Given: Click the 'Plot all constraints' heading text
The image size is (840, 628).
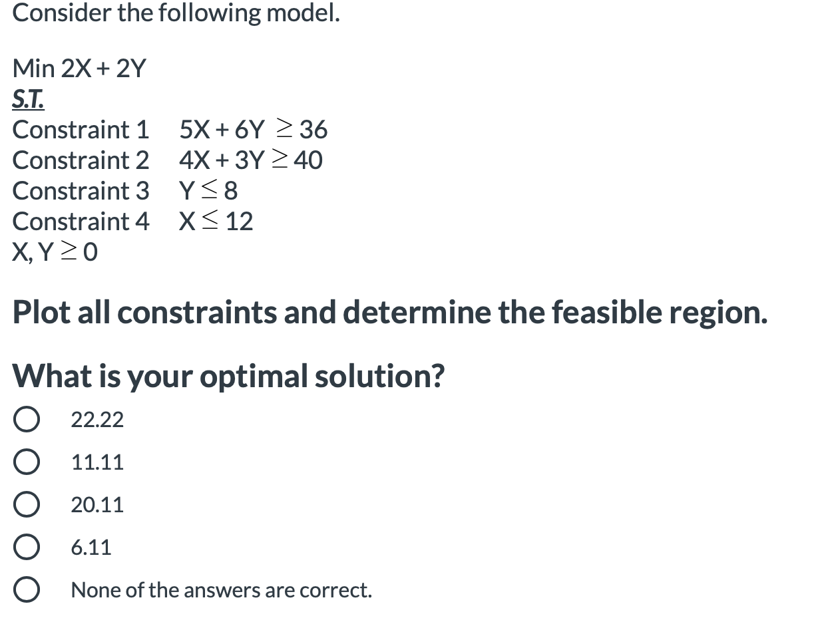Looking at the screenshot, I should pyautogui.click(x=389, y=311).
